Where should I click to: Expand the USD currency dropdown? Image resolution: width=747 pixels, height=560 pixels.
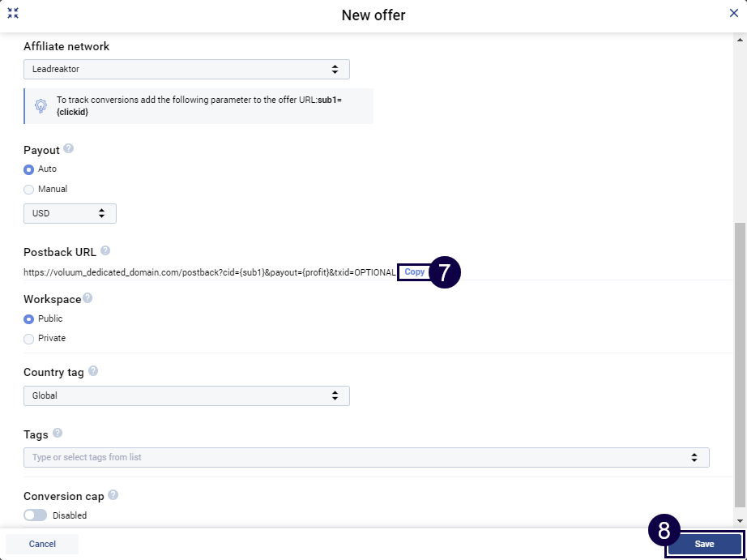(x=70, y=213)
